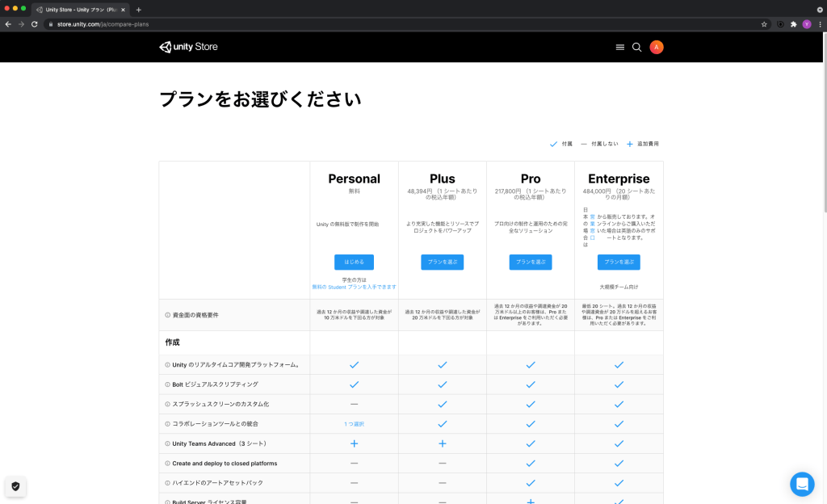The height and width of the screenshot is (504, 827).
Task: Select the Unity Store browser tab
Action: tap(81, 10)
